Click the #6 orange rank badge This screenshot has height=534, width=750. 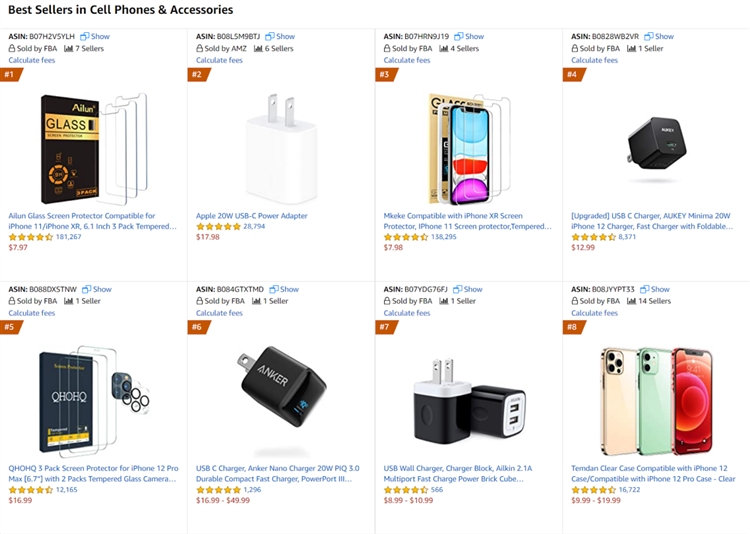pos(197,327)
